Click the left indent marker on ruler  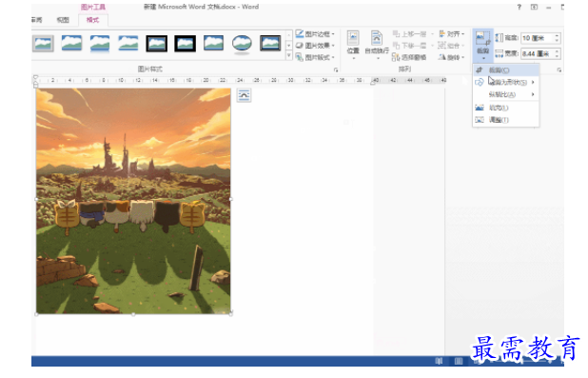35,86
